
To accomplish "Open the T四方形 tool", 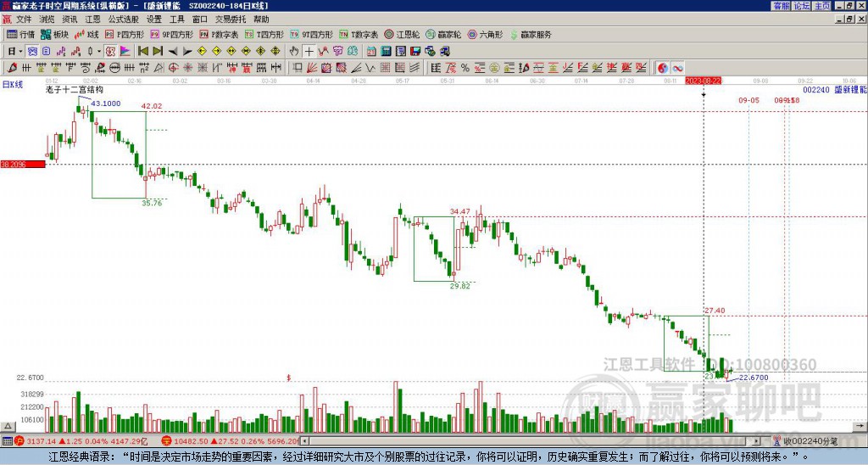I will (x=264, y=34).
